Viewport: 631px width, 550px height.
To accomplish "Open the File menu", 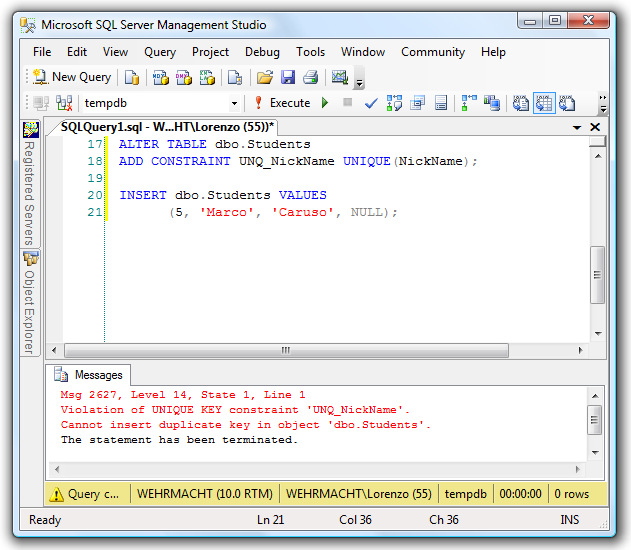I will 42,52.
